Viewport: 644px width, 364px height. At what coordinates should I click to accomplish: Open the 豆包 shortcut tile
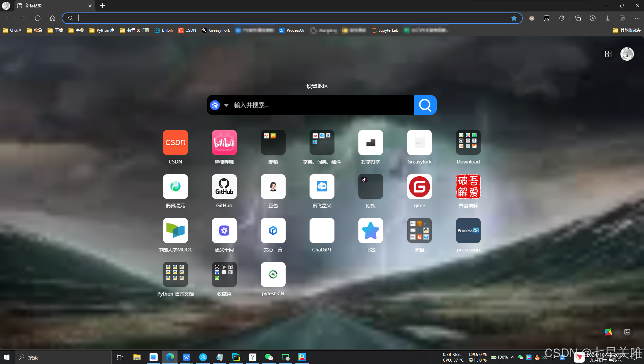273,186
